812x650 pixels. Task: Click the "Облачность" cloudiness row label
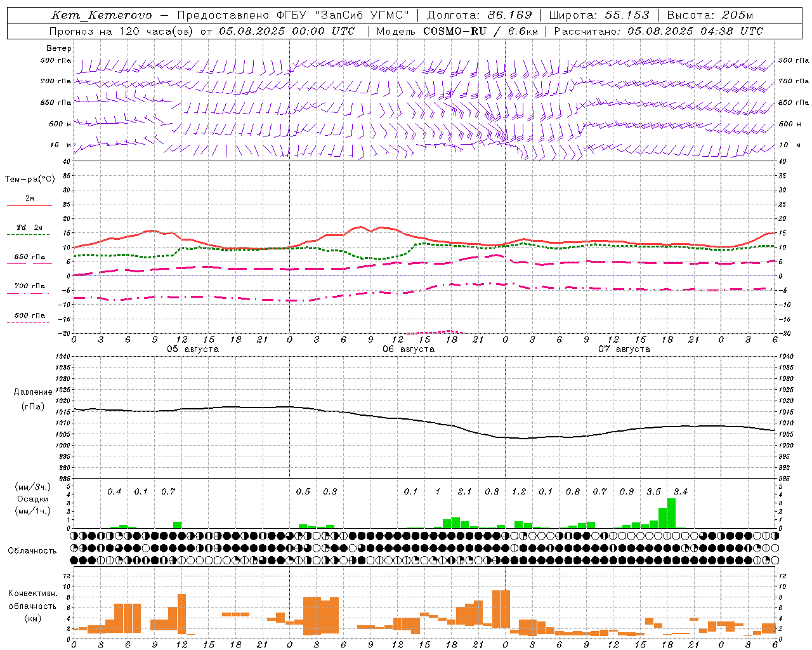(32, 551)
